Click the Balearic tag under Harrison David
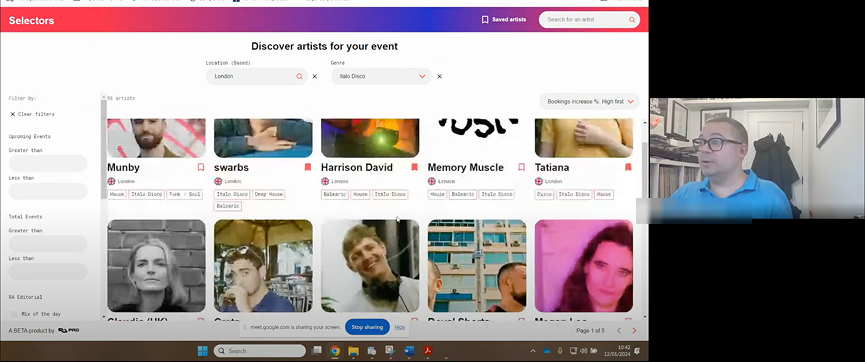Viewport: 865px width, 362px height. (x=335, y=194)
